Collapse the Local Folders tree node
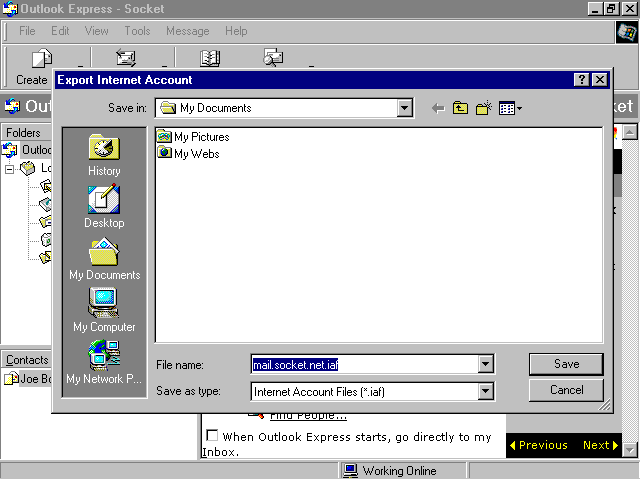Screen dimensions: 640x480 pos(9,169)
